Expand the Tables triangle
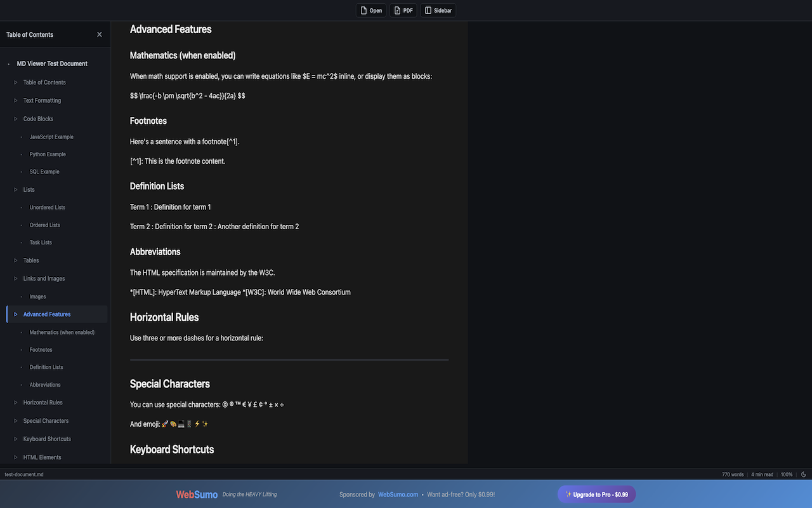This screenshot has height=508, width=812. [x=16, y=260]
